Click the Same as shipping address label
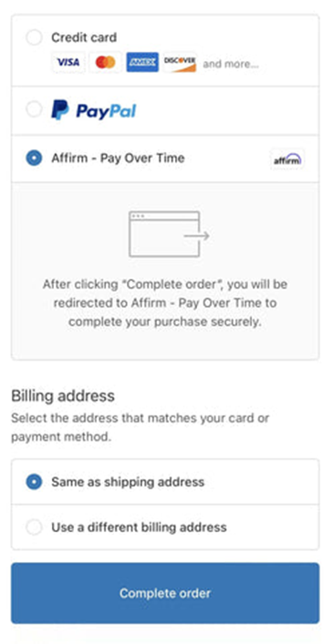332x644 pixels. tap(128, 481)
